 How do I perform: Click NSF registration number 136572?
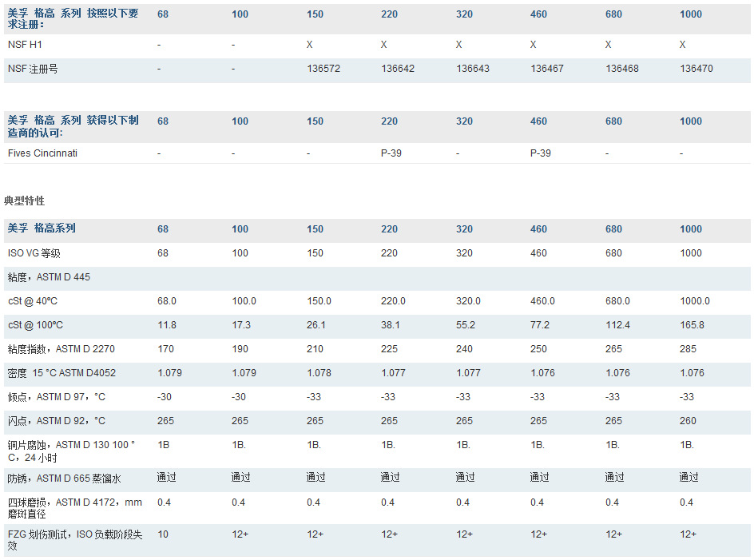323,69
